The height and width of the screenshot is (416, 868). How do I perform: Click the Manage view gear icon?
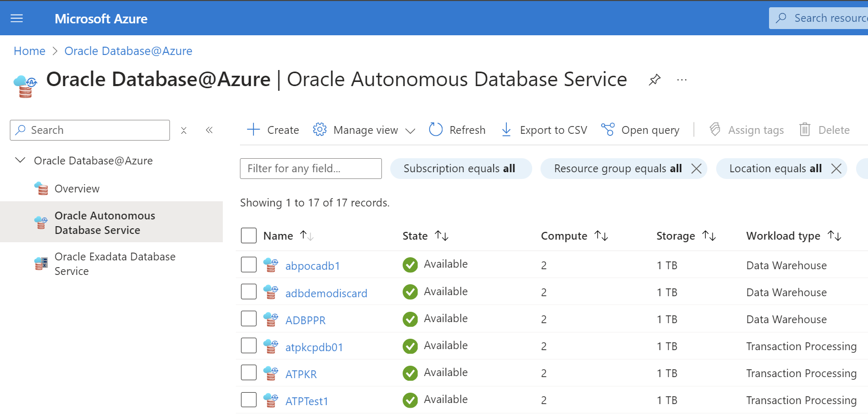pyautogui.click(x=320, y=130)
